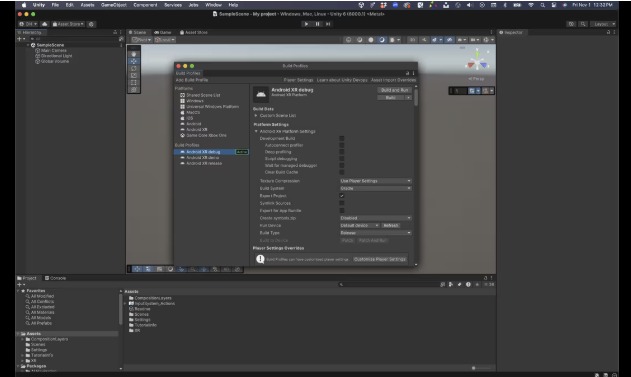Pause the editor using the Pause button
Screen dimensions: 631x377
point(317,24)
